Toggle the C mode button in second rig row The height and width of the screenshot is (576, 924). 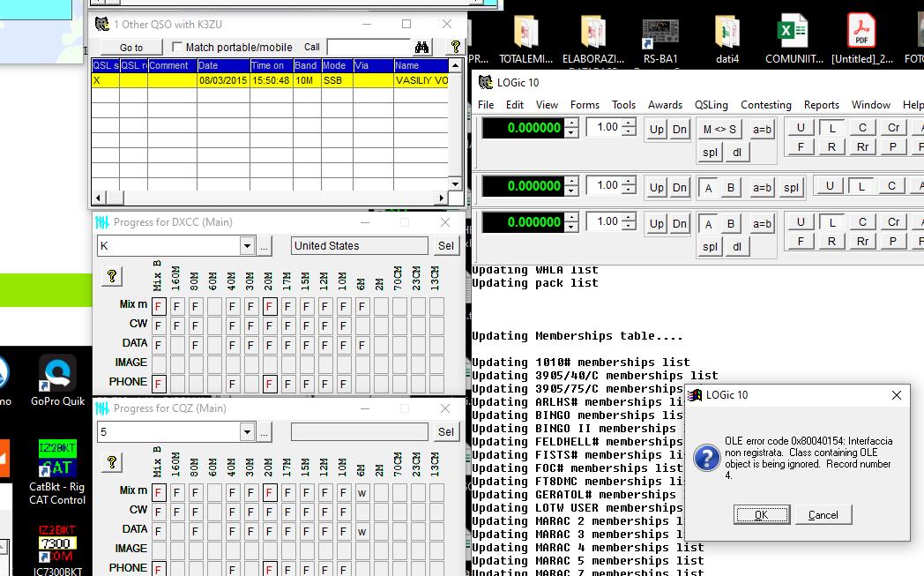point(891,186)
